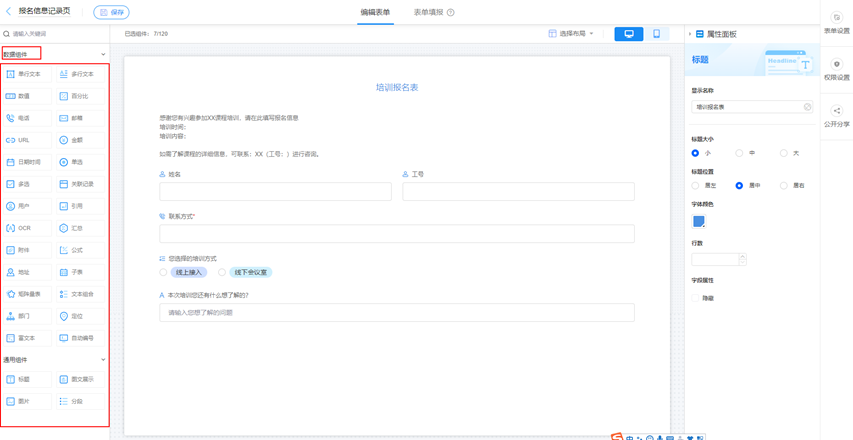
Task: Add the 日期时间 component
Action: coord(27,162)
